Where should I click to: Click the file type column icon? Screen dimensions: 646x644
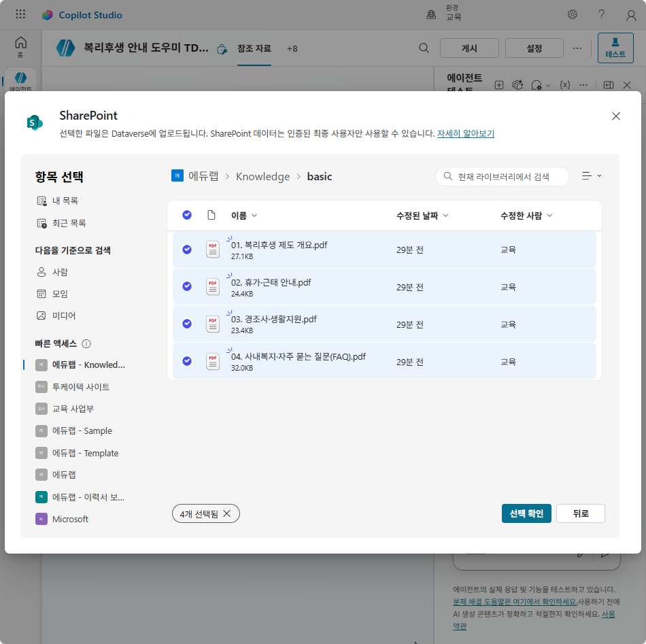pyautogui.click(x=211, y=215)
